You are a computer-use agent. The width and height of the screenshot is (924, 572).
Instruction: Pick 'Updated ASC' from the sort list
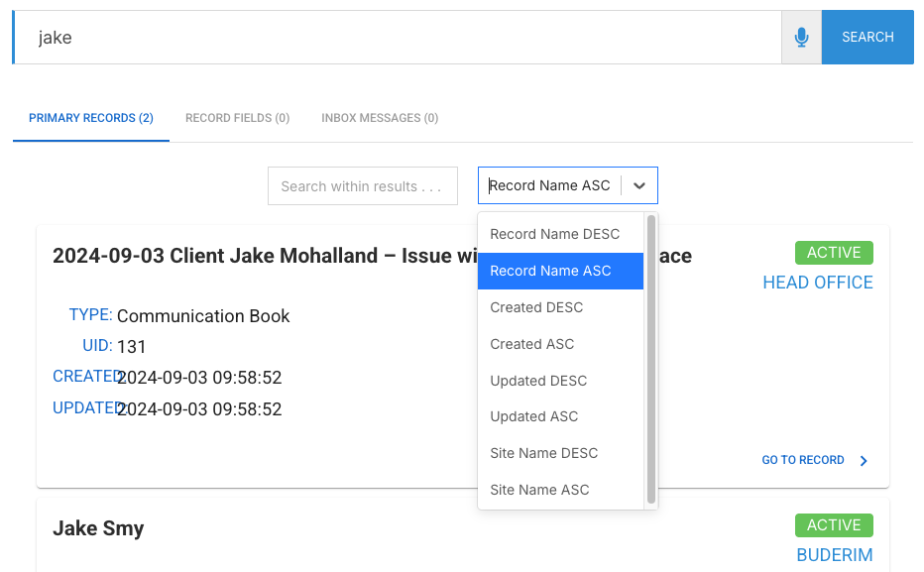(560, 416)
